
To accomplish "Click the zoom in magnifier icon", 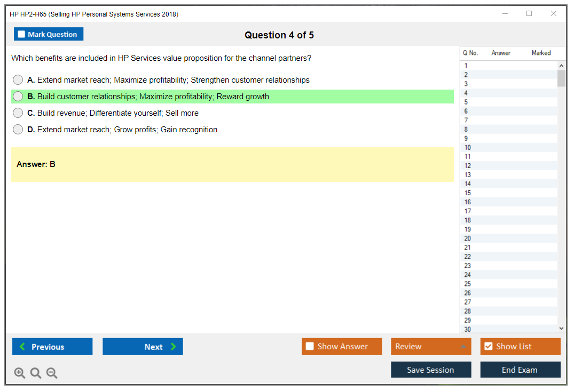I will pyautogui.click(x=20, y=373).
